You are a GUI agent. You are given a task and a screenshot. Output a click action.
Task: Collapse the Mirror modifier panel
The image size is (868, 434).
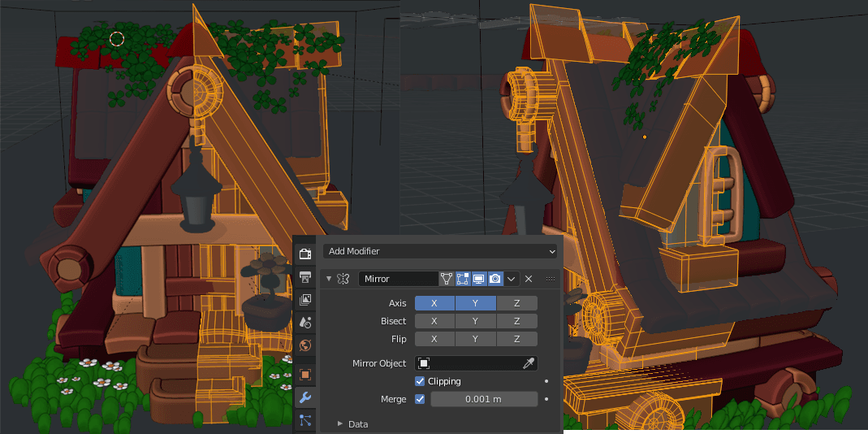click(329, 279)
